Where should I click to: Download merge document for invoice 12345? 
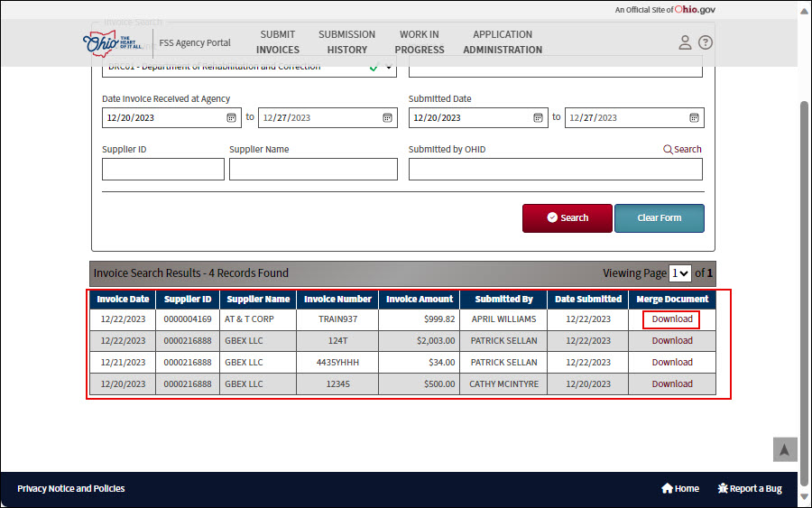click(x=671, y=384)
